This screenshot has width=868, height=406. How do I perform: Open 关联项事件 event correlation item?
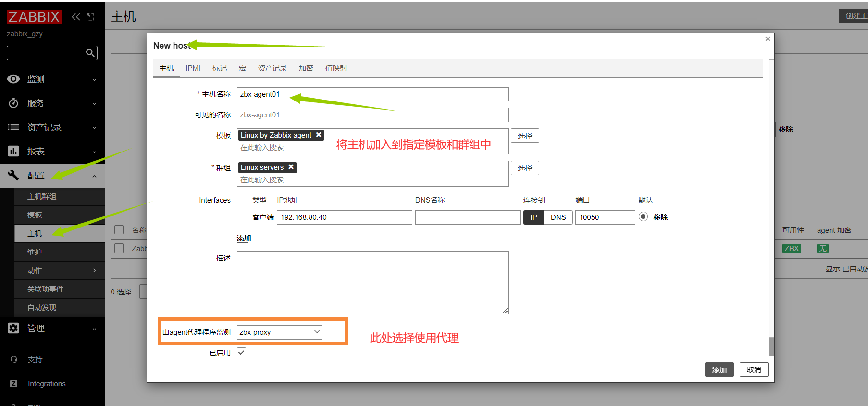pyautogui.click(x=59, y=289)
